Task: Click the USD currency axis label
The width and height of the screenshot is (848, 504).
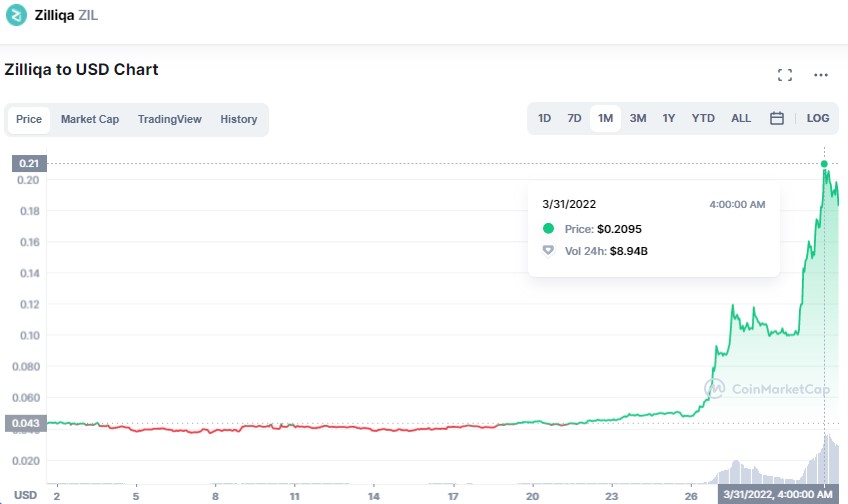Action: (x=25, y=495)
